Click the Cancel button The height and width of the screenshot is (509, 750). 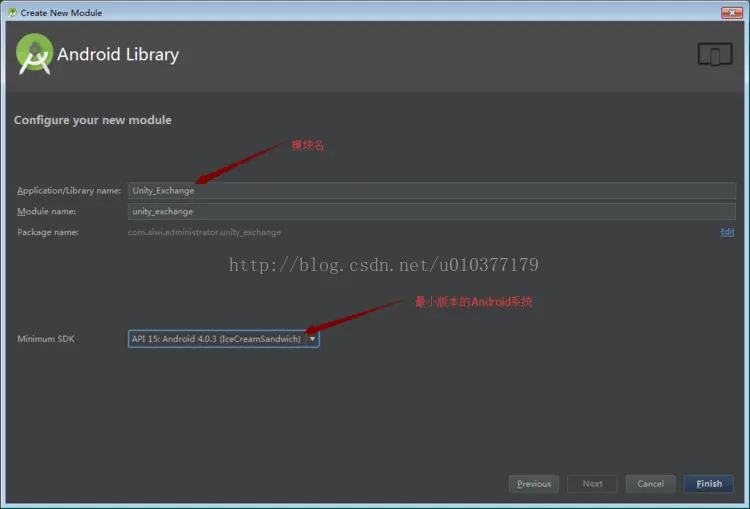click(651, 484)
